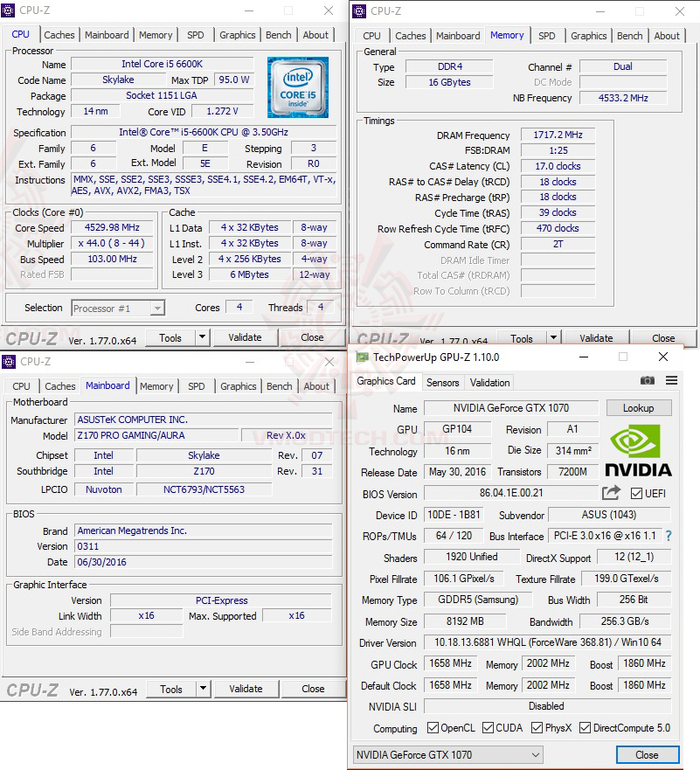Viewport: 700px width, 770px height.
Task: Open the GPU-Z hamburger menu
Action: [x=671, y=381]
